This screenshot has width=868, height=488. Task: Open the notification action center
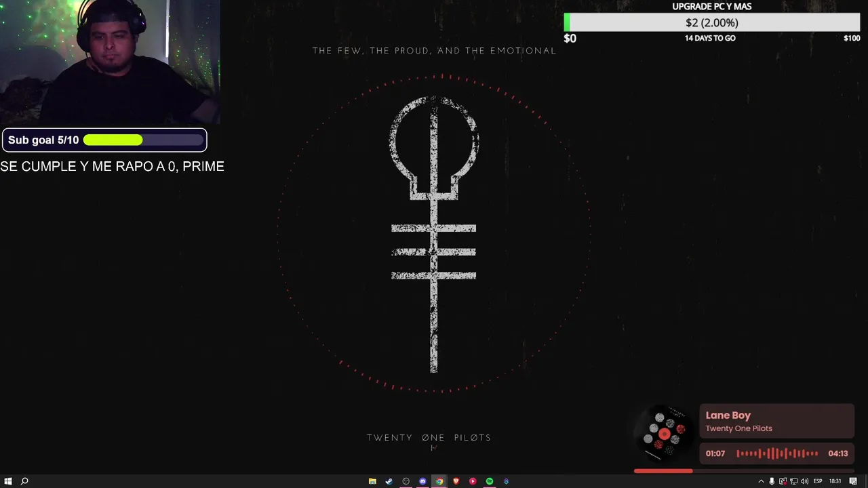pos(853,481)
